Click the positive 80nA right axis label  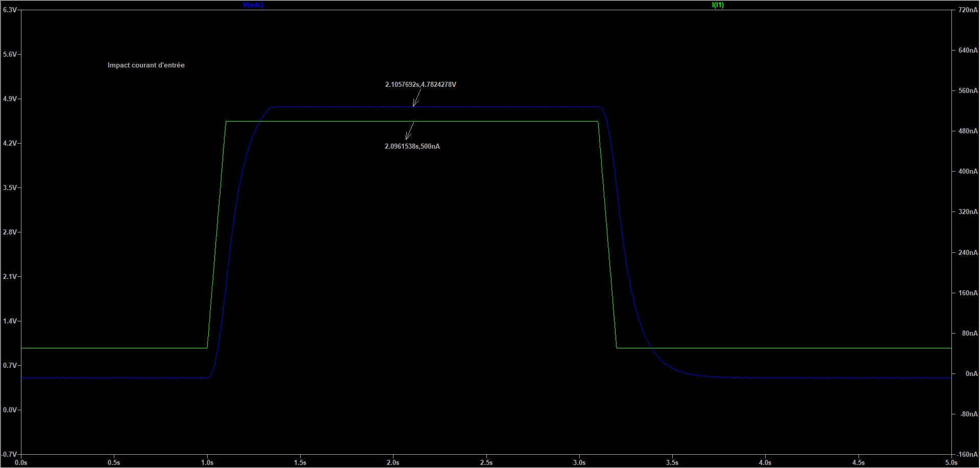pyautogui.click(x=970, y=334)
